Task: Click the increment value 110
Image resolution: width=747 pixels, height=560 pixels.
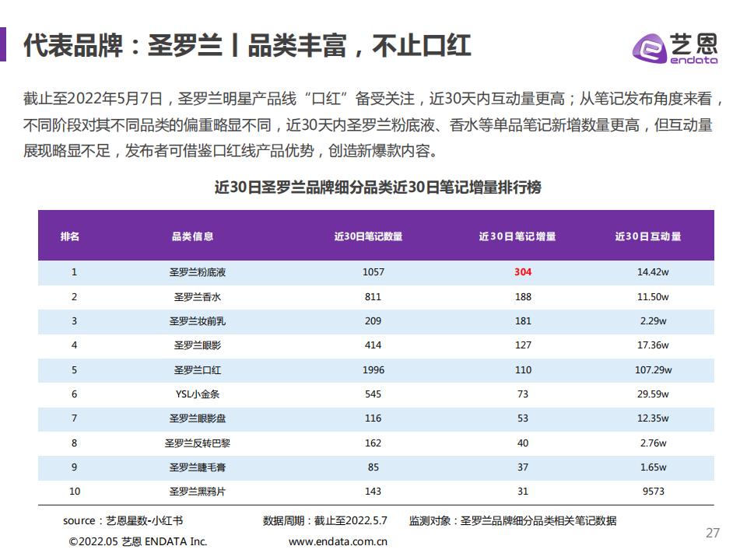Action: pyautogui.click(x=523, y=370)
